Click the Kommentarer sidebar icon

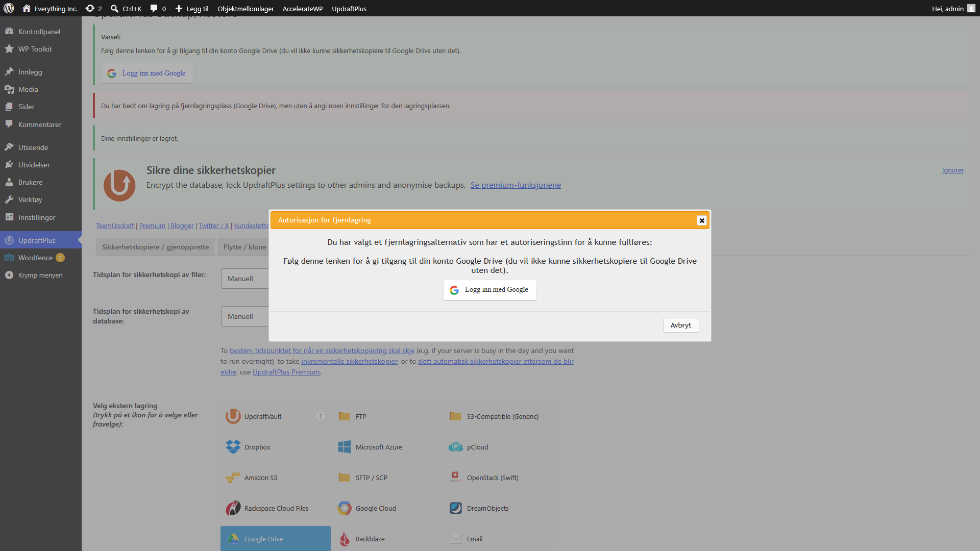pos(9,124)
